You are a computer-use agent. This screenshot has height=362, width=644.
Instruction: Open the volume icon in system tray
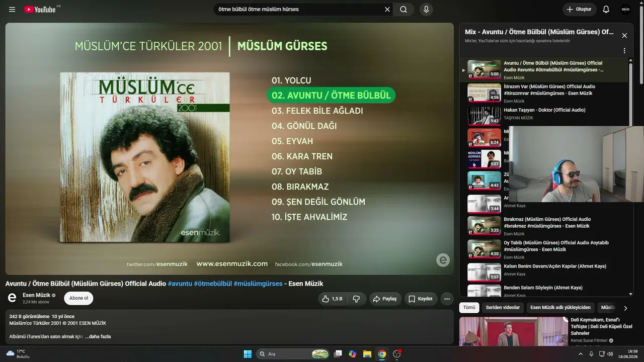coord(610,354)
